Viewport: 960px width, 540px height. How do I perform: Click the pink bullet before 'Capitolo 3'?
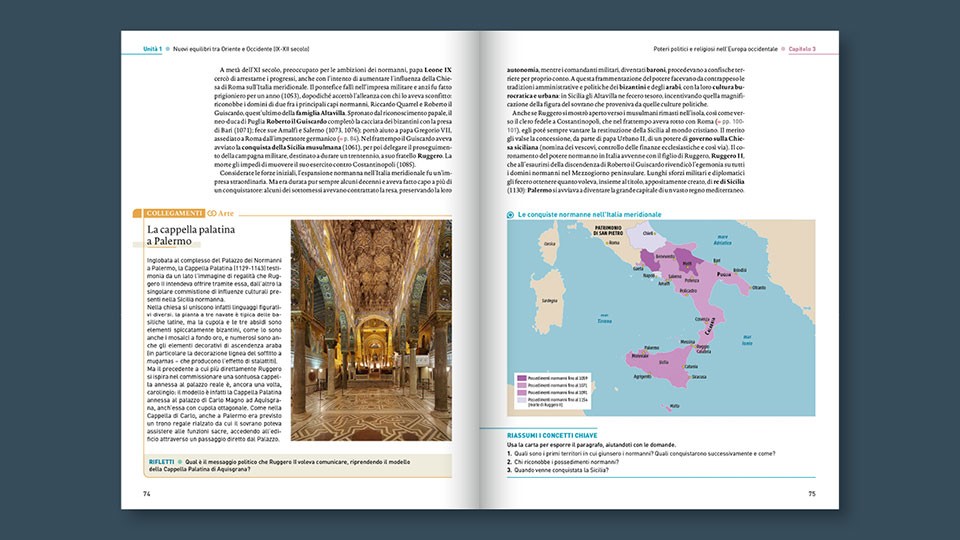pyautogui.click(x=783, y=49)
